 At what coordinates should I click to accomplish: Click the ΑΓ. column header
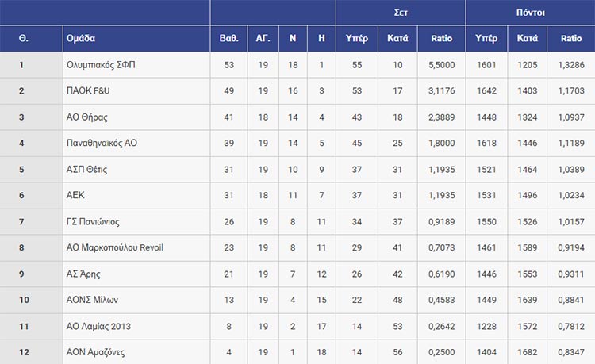pyautogui.click(x=263, y=38)
